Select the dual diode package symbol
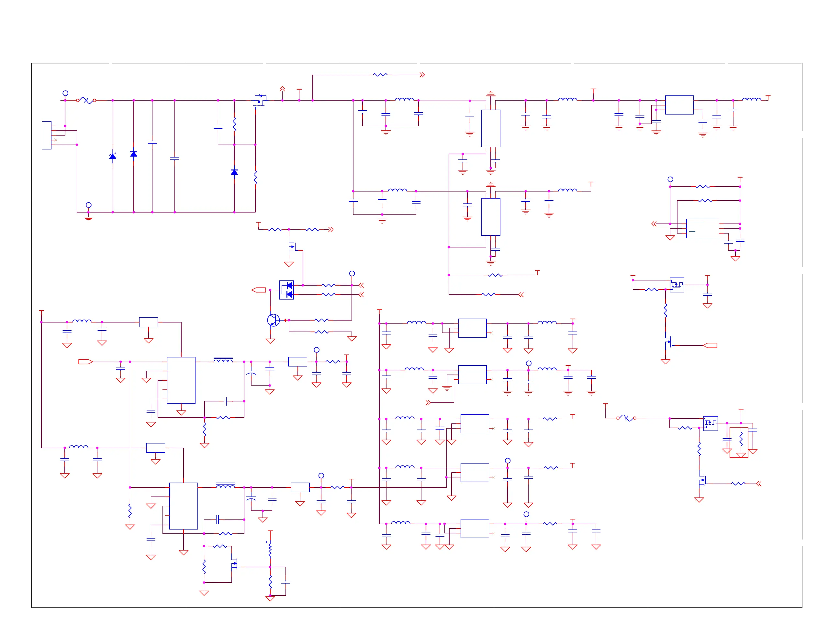This screenshot has width=839, height=644. tap(286, 290)
